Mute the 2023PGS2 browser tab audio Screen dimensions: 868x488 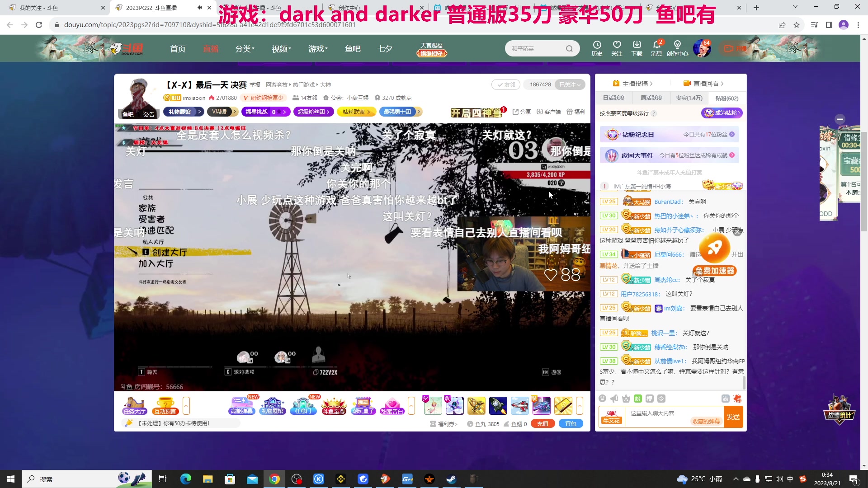click(199, 8)
